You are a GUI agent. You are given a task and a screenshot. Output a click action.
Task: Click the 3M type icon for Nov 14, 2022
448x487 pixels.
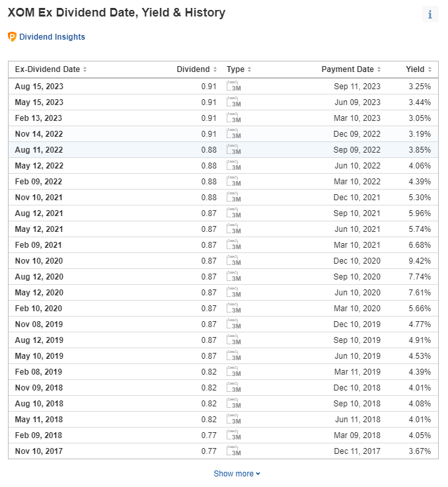point(234,134)
